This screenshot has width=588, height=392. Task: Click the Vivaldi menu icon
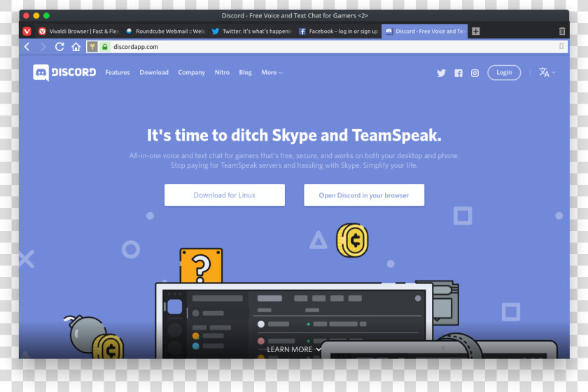tap(27, 31)
